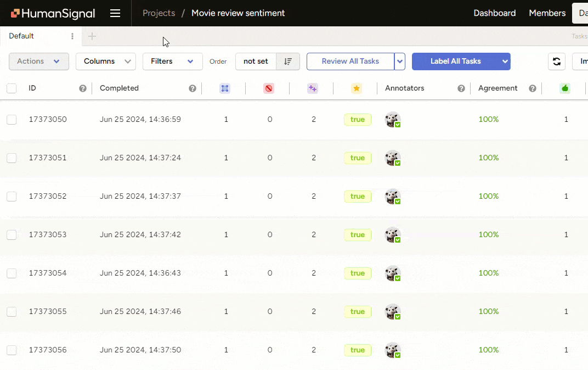Open the Label All Tasks dropdown arrow

tap(505, 61)
